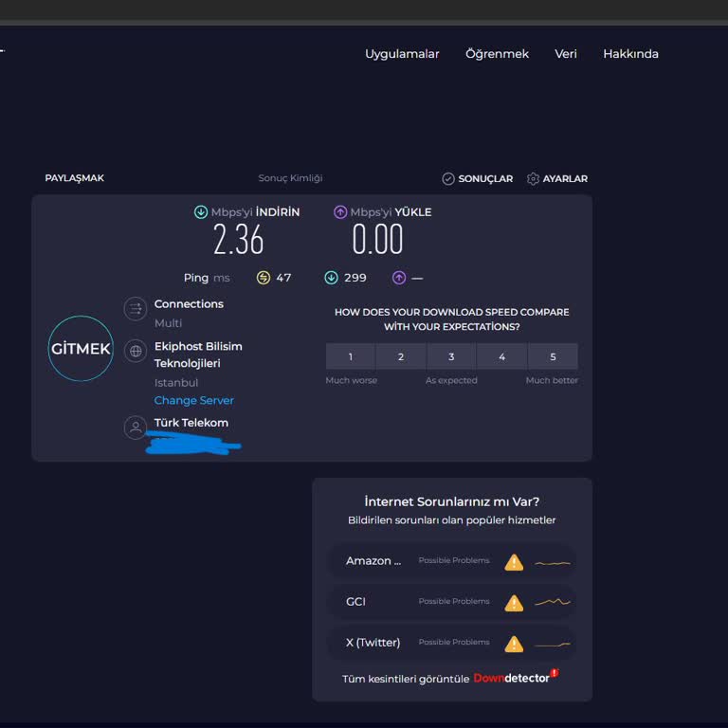Open the Uygulamalar menu
728x728 pixels.
pyautogui.click(x=402, y=54)
